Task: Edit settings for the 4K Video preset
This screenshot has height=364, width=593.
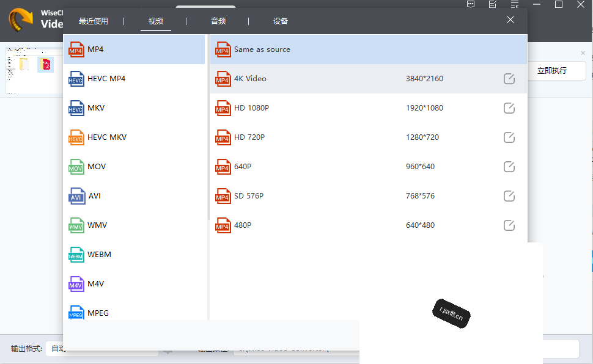Action: tap(509, 79)
